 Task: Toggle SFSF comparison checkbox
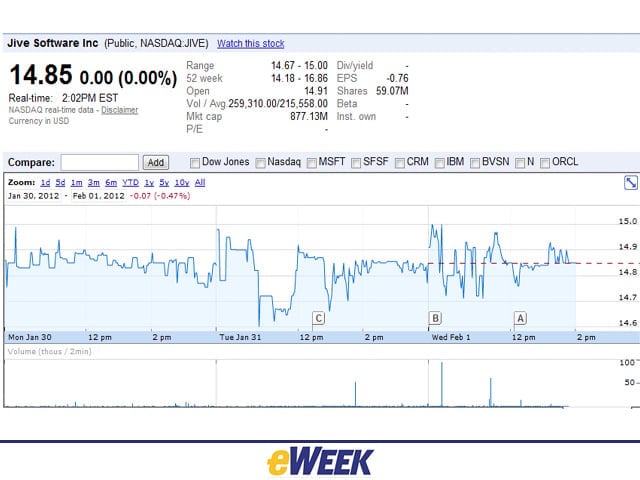click(356, 163)
